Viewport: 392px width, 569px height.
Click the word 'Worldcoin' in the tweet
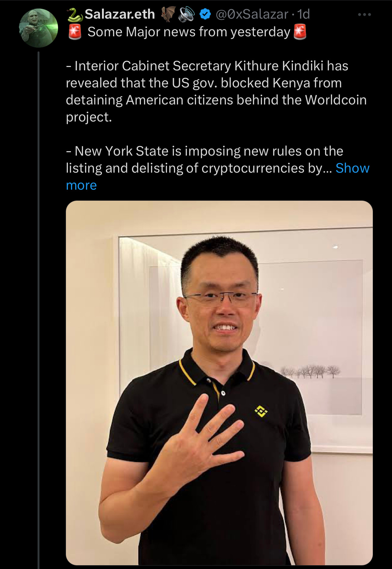[x=336, y=100]
